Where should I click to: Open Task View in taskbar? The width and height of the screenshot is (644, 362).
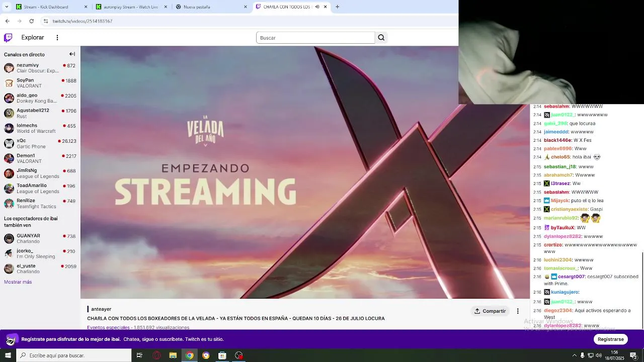click(x=139, y=355)
